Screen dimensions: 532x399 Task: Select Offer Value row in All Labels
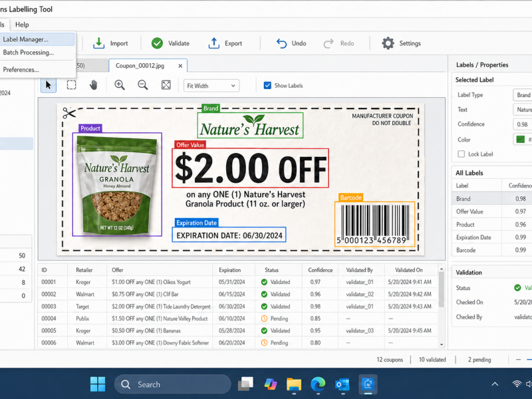click(491, 211)
